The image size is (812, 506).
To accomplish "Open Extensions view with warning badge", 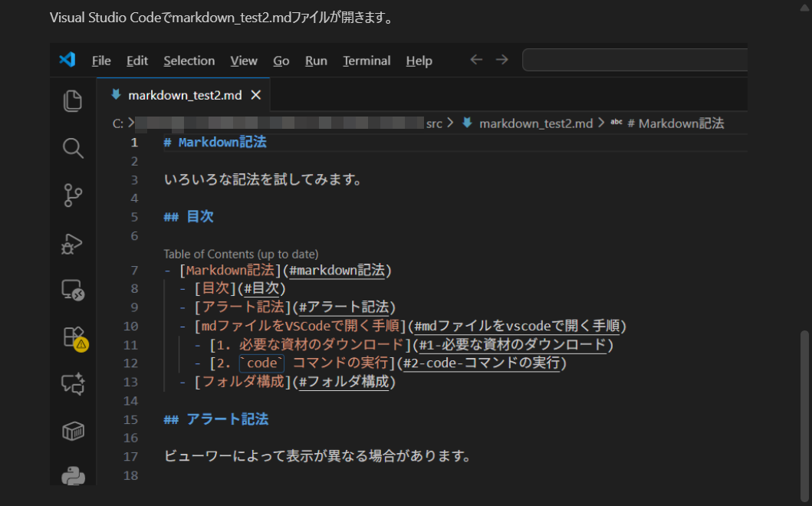I will (74, 338).
